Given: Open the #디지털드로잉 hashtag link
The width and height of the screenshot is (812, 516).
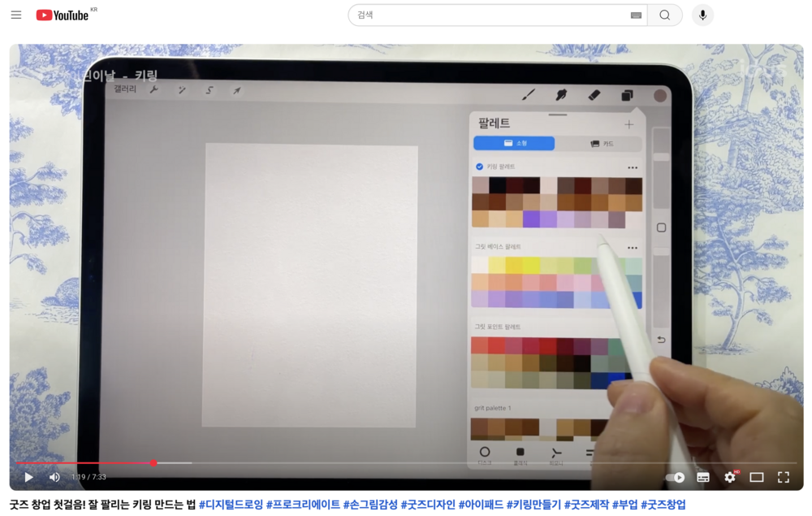Looking at the screenshot, I should click(231, 505).
